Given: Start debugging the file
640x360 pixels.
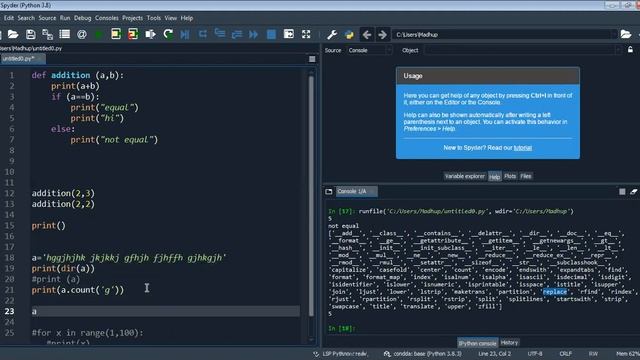Looking at the screenshot, I should (185, 34).
